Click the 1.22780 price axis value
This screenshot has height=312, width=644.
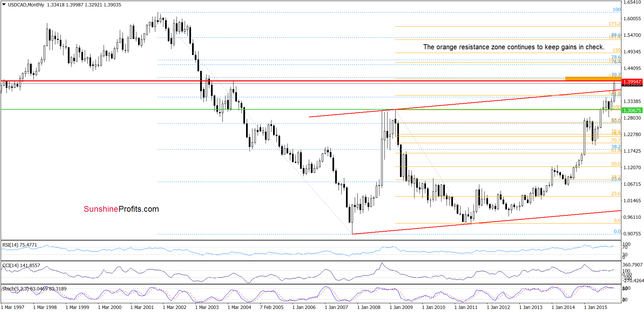[632, 134]
